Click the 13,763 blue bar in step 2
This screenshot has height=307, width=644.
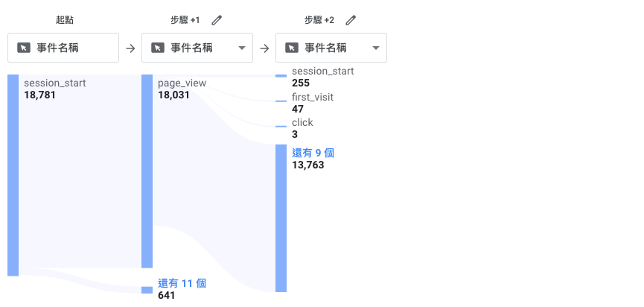click(x=281, y=218)
